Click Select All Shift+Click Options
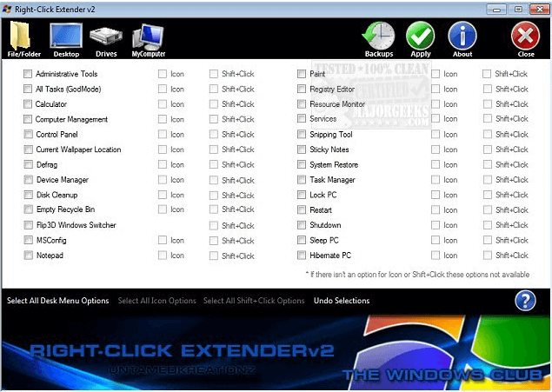Image resolution: width=552 pixels, height=392 pixels. click(254, 301)
